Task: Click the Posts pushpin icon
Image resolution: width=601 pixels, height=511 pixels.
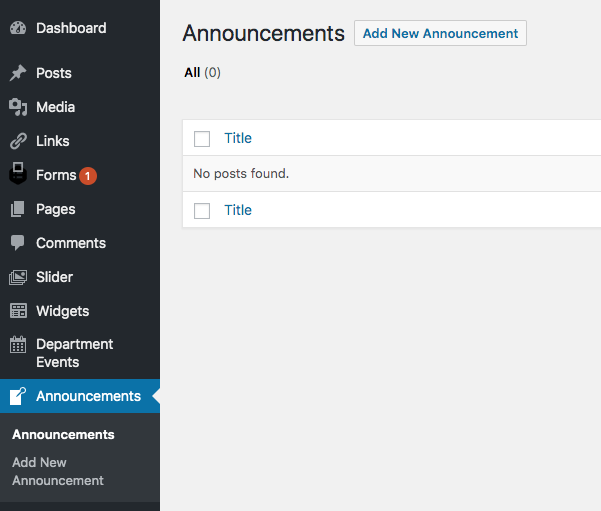Action: click(18, 73)
